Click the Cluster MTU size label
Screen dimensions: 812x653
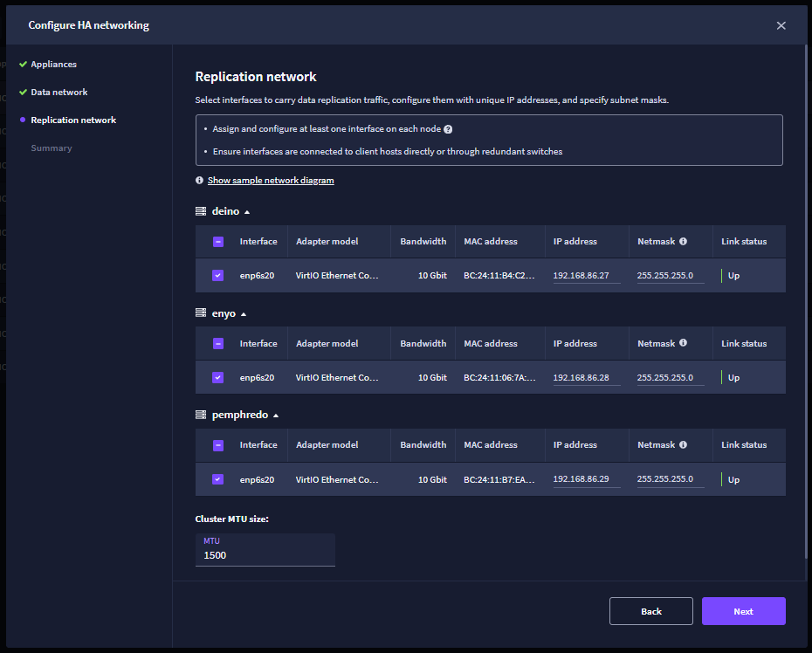click(x=231, y=519)
